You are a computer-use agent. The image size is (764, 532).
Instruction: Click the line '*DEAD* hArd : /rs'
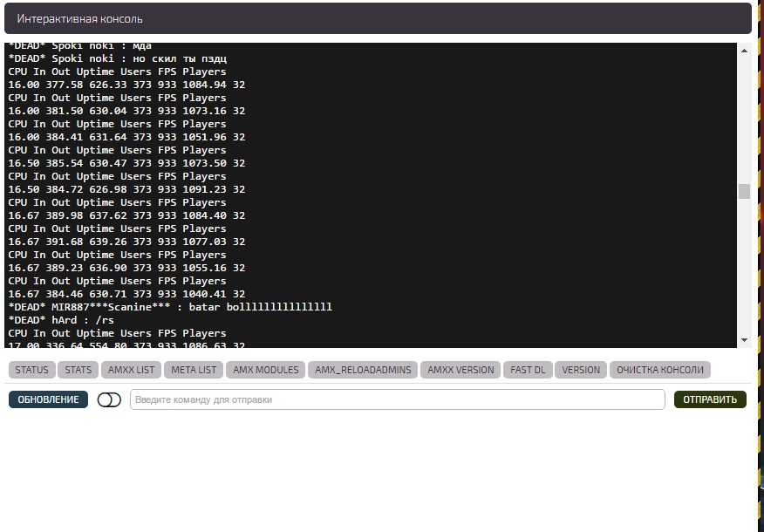tap(61, 320)
